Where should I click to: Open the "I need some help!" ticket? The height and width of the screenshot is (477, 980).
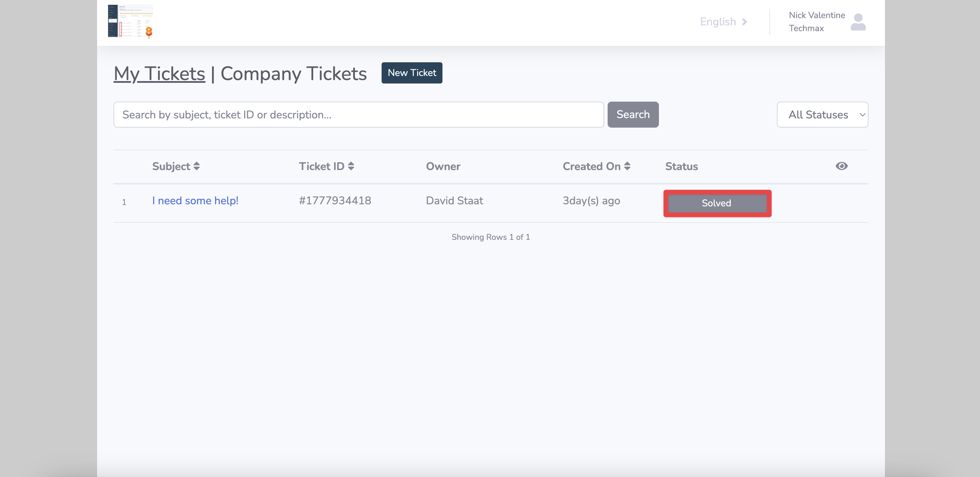(195, 201)
